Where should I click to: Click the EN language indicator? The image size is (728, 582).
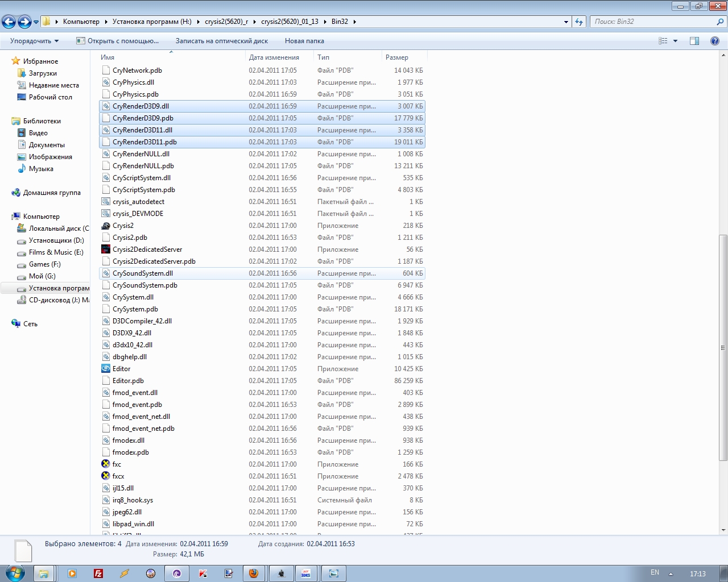tap(655, 572)
